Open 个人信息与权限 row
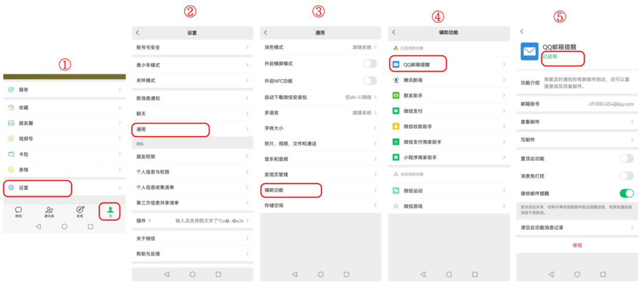 pyautogui.click(x=193, y=172)
